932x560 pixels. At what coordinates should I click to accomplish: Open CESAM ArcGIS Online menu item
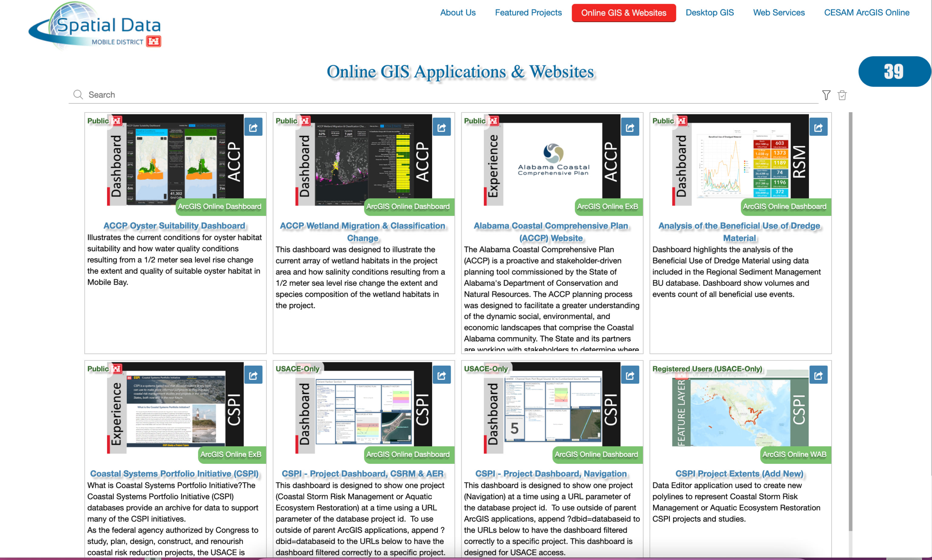866,12
